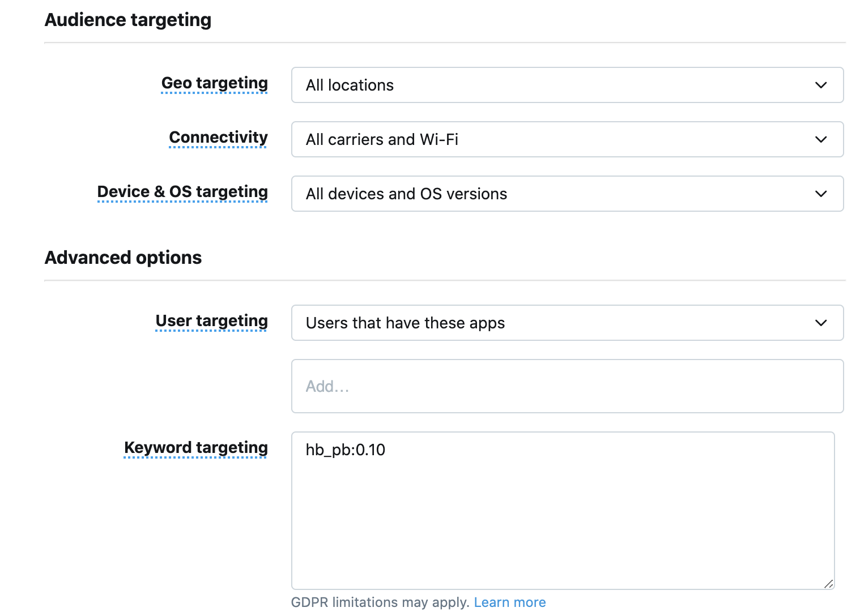Image resolution: width=860 pixels, height=616 pixels.
Task: Click the 'Geo targeting' help label
Action: pos(214,83)
